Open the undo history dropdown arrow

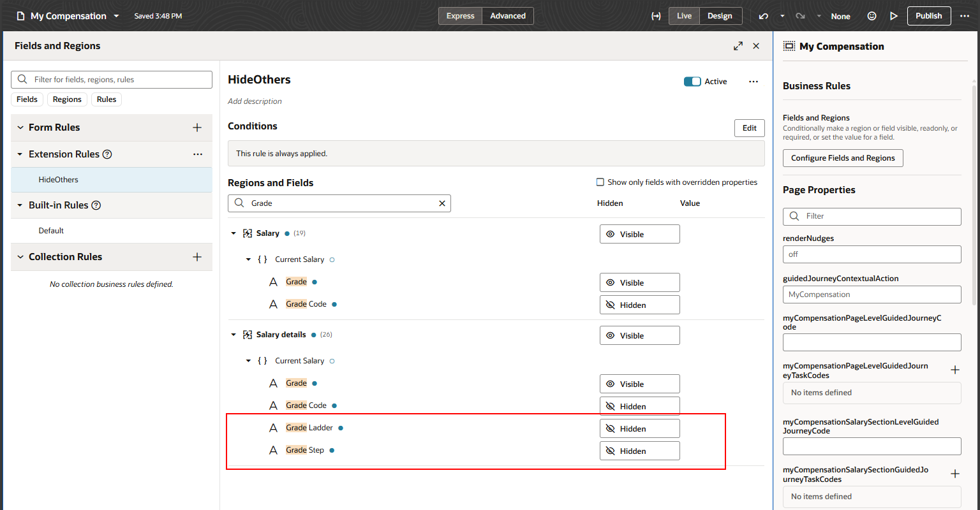coord(783,16)
